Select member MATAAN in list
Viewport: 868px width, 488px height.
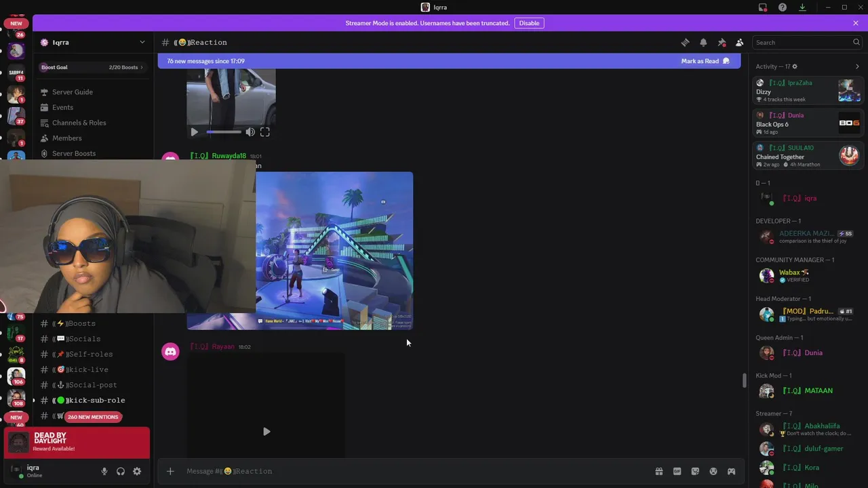coord(808,391)
